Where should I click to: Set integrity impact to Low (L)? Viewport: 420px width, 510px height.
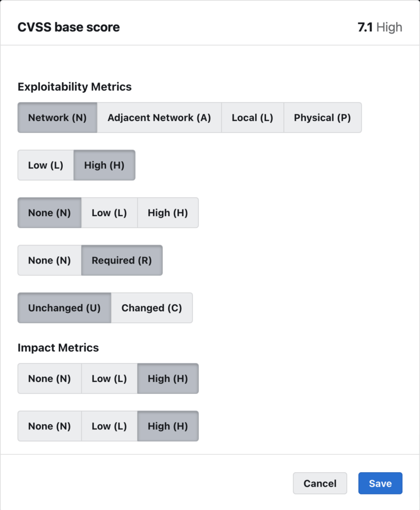(x=109, y=426)
